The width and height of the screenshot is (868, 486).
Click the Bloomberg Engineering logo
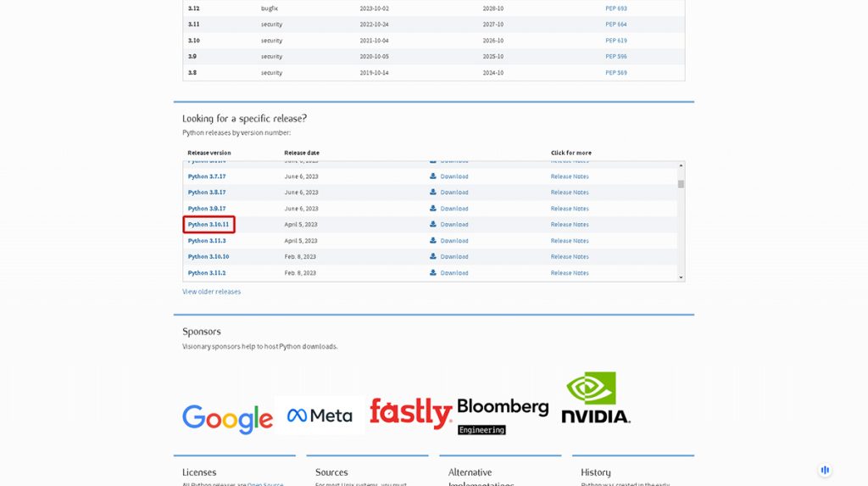[503, 416]
